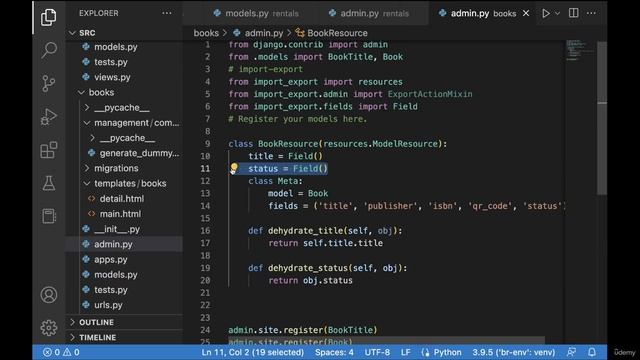Open Explorer Views and More Actions ellipsis
This screenshot has width=640, height=360.
167,13
